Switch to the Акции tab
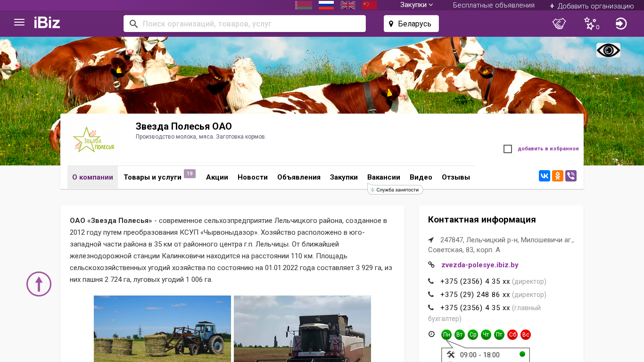The height and width of the screenshot is (362, 644). pos(217,177)
